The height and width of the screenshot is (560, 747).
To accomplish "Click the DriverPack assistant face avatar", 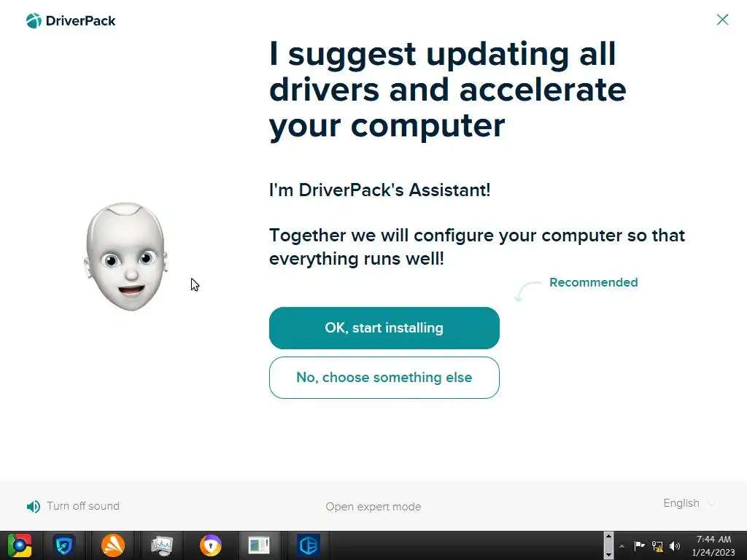I will (x=126, y=257).
